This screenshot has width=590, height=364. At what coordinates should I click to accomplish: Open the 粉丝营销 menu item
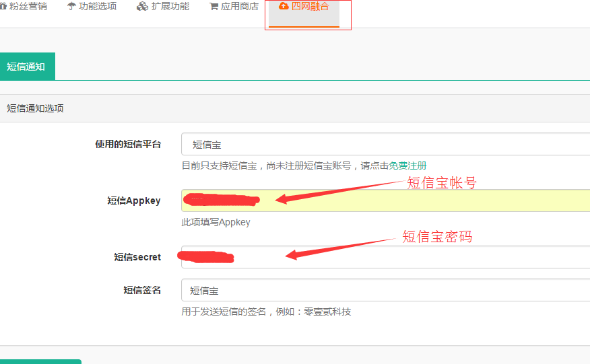28,7
